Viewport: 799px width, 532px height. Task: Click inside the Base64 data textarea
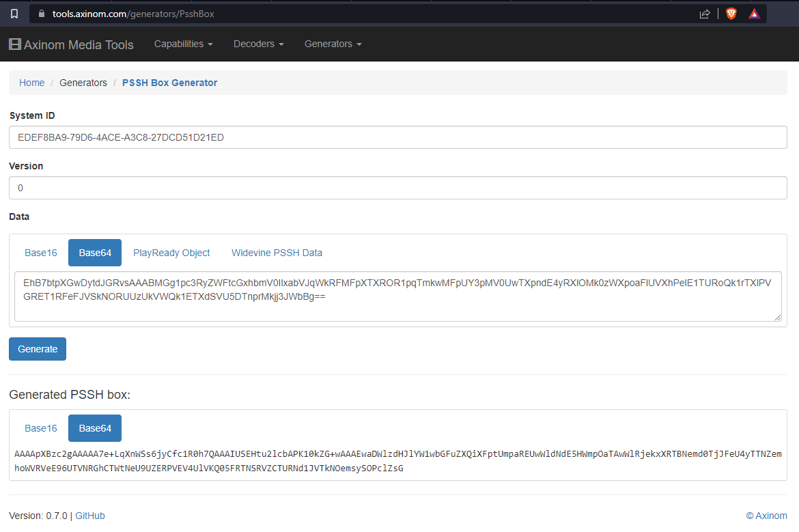[x=398, y=296]
